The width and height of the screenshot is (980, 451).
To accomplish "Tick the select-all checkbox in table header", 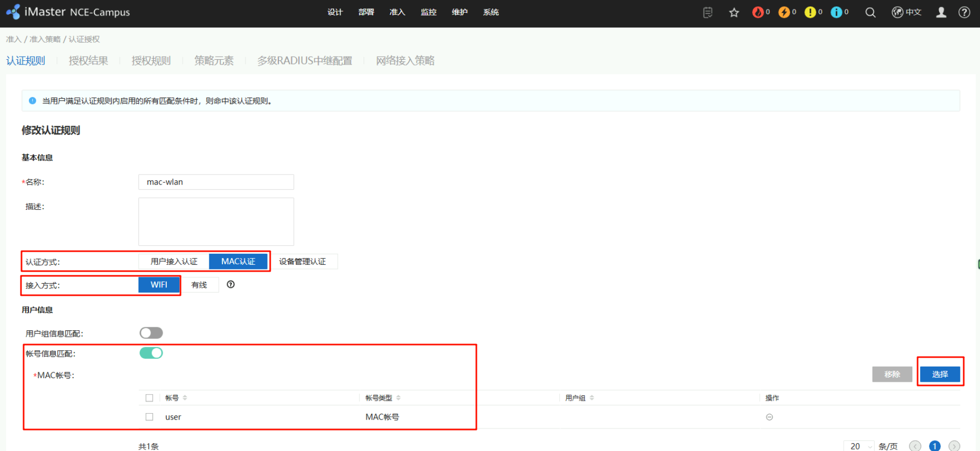I will (150, 398).
